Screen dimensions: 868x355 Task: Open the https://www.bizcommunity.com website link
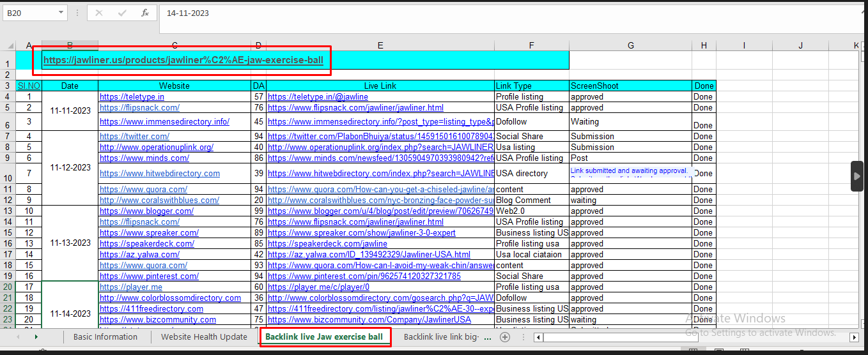[158, 319]
